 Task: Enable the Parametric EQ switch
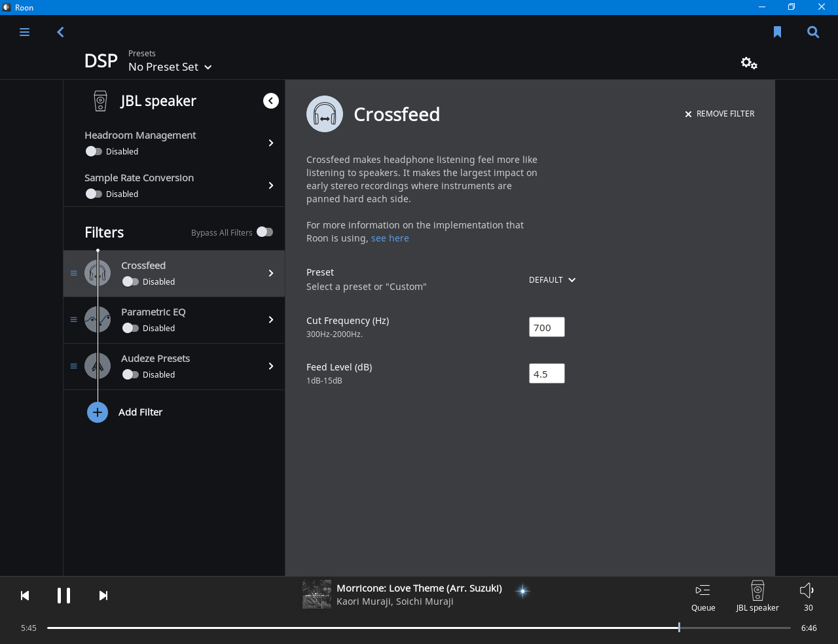coord(130,328)
